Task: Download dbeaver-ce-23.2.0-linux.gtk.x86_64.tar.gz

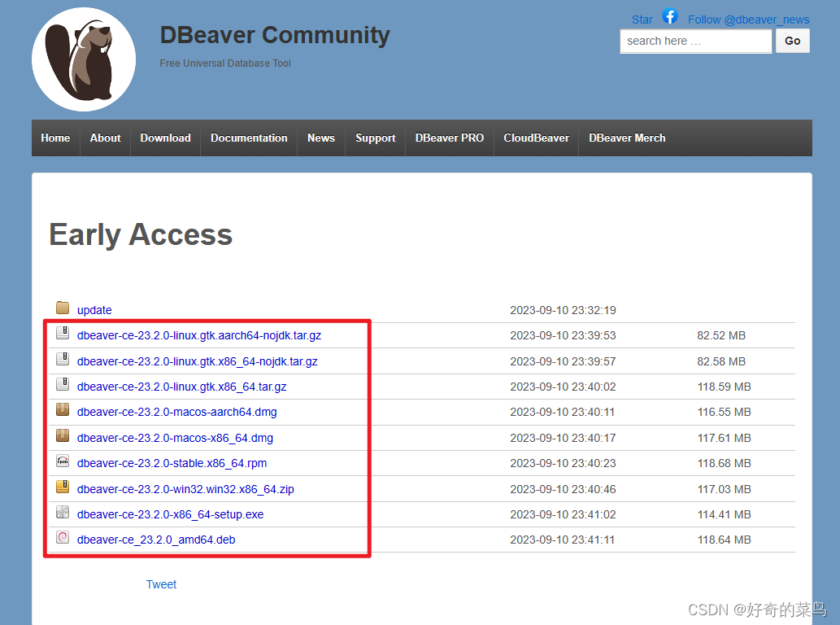Action: 181,387
